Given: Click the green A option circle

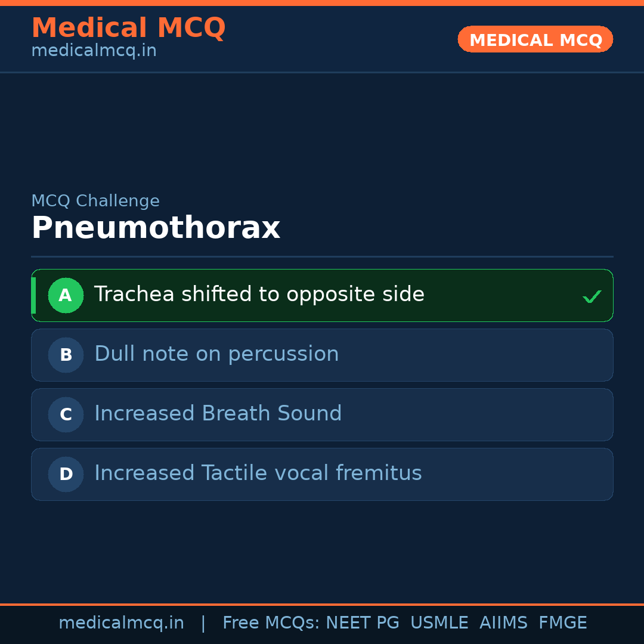Looking at the screenshot, I should (66, 295).
